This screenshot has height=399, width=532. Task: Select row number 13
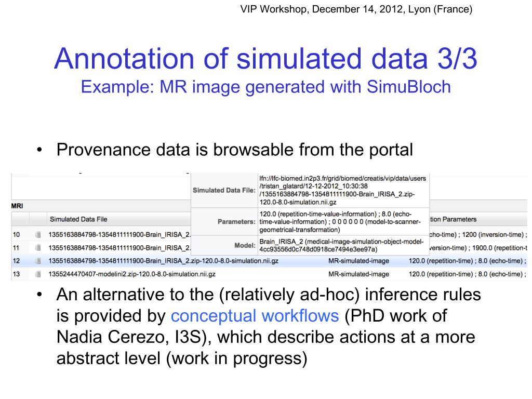pyautogui.click(x=16, y=274)
